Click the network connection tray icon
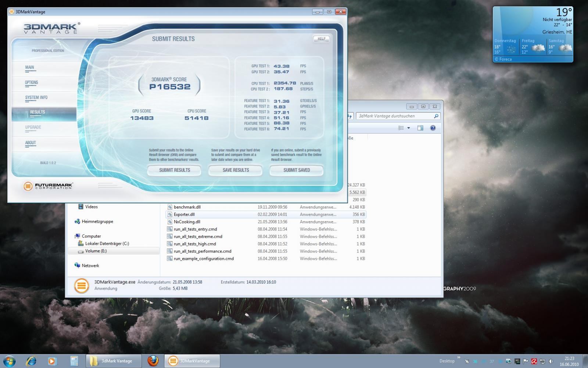The image size is (588, 368). point(542,361)
